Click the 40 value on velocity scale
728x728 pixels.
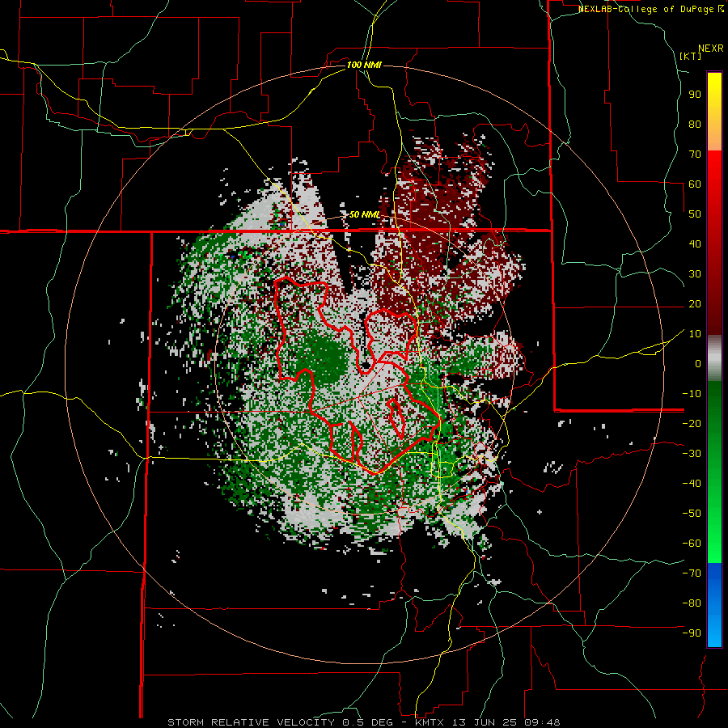[695, 243]
